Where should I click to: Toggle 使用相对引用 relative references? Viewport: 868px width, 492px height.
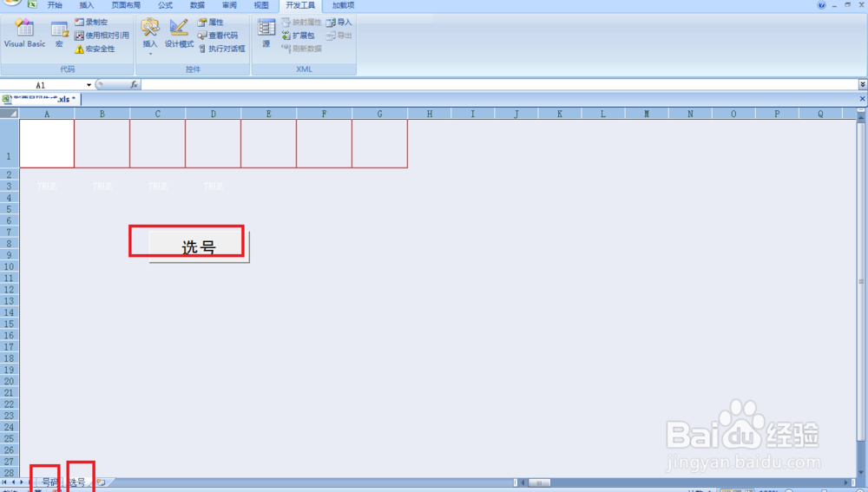coord(102,36)
